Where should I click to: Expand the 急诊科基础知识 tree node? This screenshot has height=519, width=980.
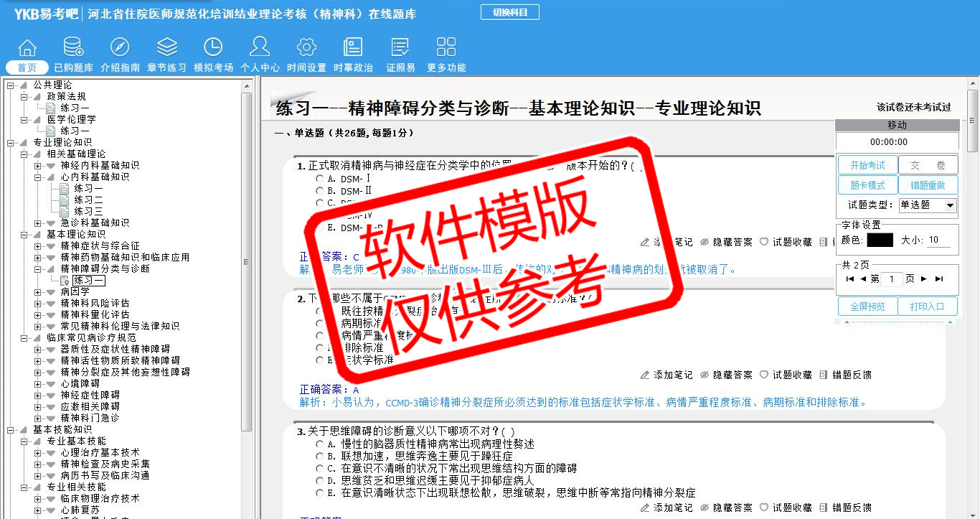click(38, 223)
